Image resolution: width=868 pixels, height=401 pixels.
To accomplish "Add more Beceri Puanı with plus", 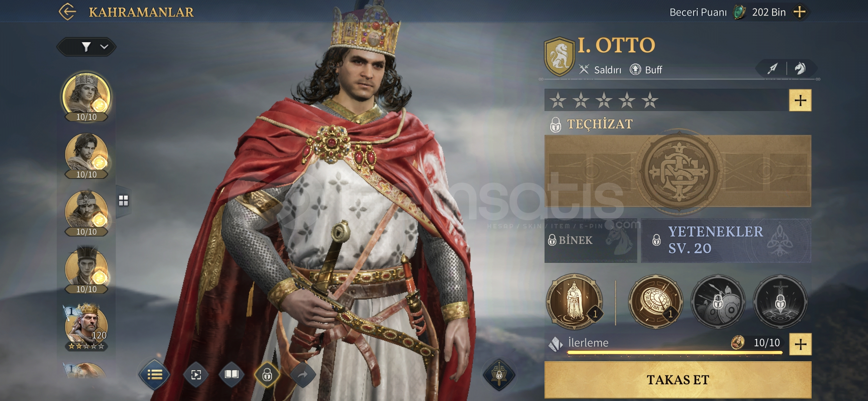I will [x=799, y=12].
